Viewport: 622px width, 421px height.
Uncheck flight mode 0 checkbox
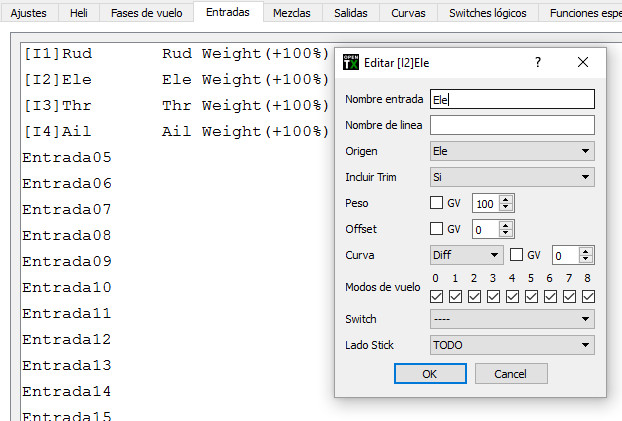click(436, 297)
